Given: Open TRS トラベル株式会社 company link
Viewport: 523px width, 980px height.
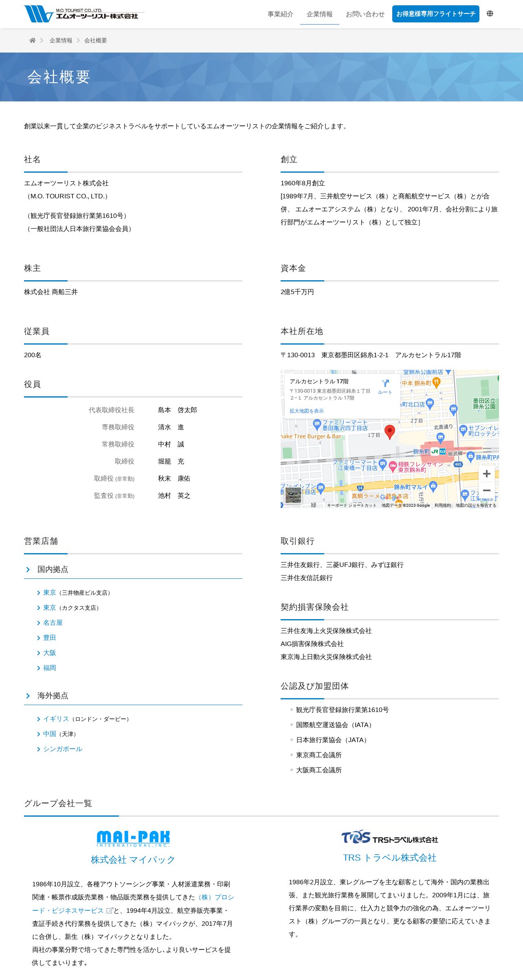Looking at the screenshot, I should (390, 858).
